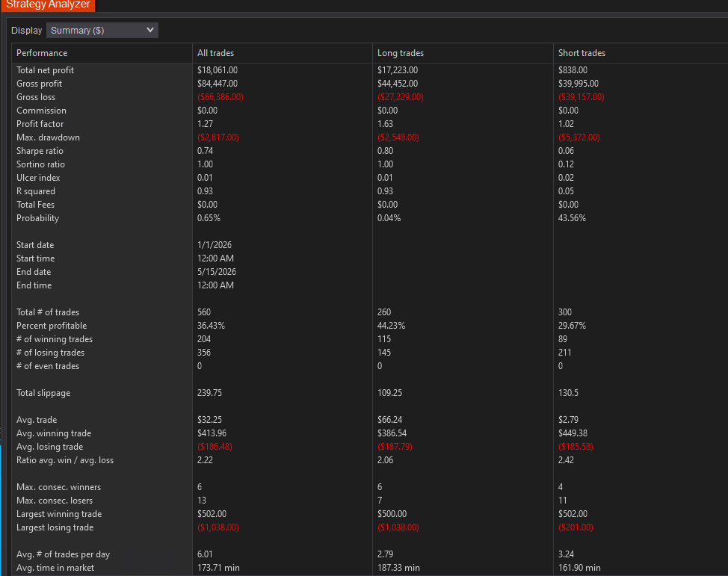
Task: Click the 1.63 long trades profit factor
Action: pos(385,124)
